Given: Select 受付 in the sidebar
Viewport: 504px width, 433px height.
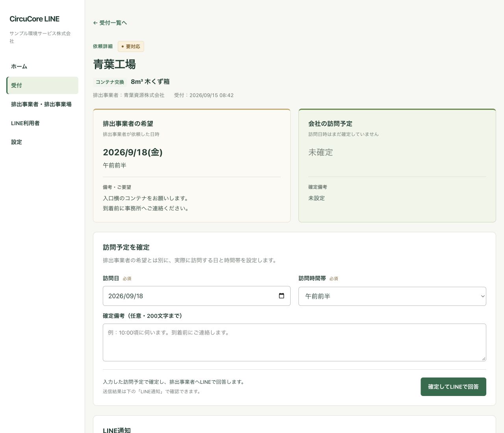Looking at the screenshot, I should click(43, 85).
